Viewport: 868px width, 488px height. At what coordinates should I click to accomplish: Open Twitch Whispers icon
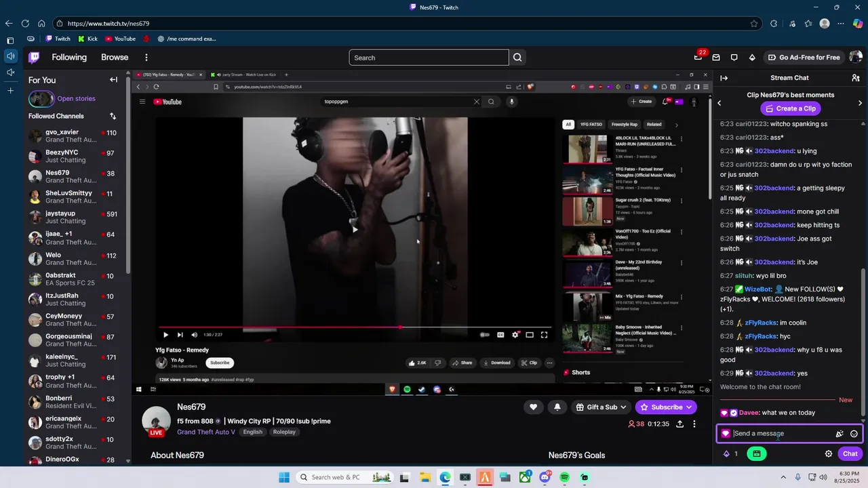click(x=734, y=58)
